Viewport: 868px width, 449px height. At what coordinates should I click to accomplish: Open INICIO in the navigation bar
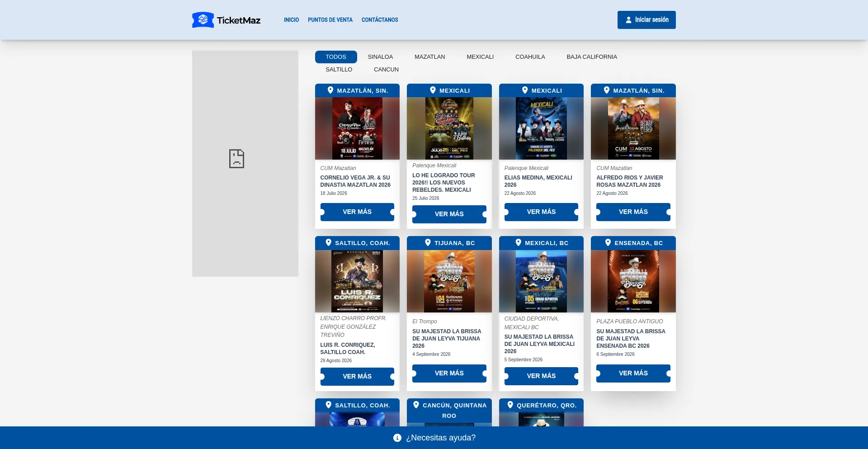(291, 20)
